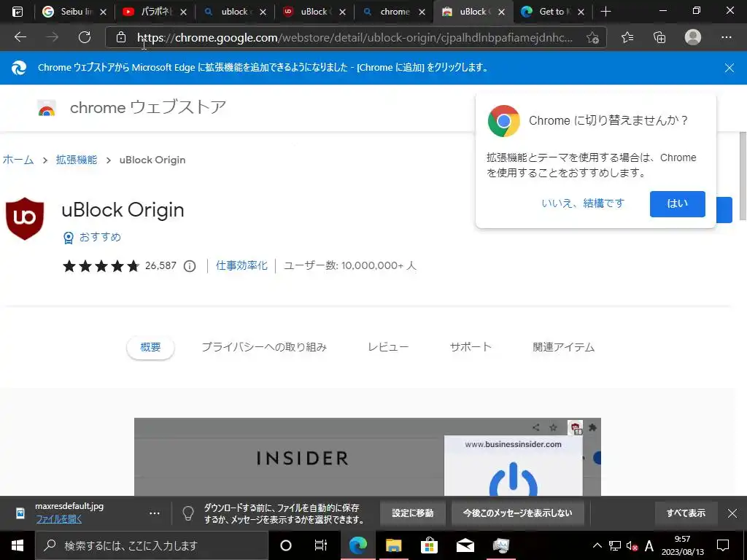
Task: Click the page vertical scrollbar
Action: 742,176
